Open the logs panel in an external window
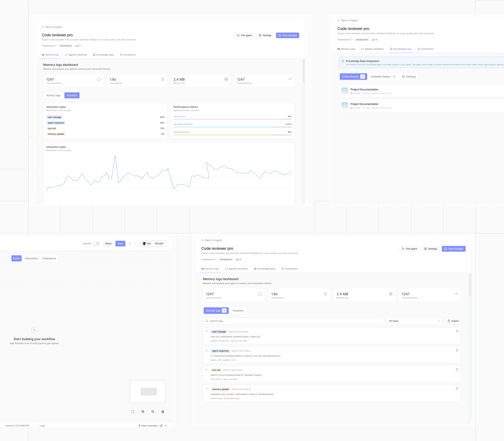Screen dimensions: 504x441 (161, 426)
